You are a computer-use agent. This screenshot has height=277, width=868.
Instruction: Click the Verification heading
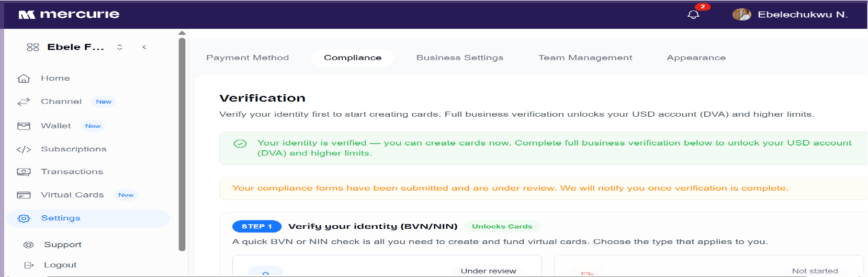262,98
